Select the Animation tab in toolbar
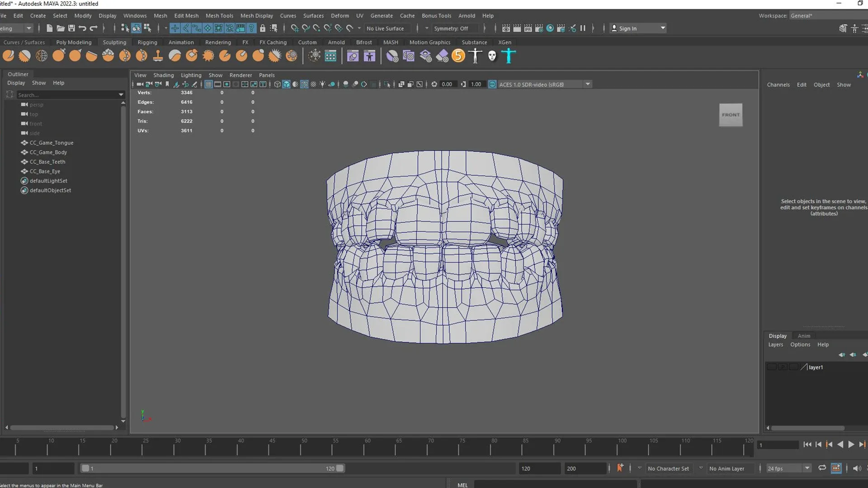This screenshot has height=488, width=868. tap(181, 42)
